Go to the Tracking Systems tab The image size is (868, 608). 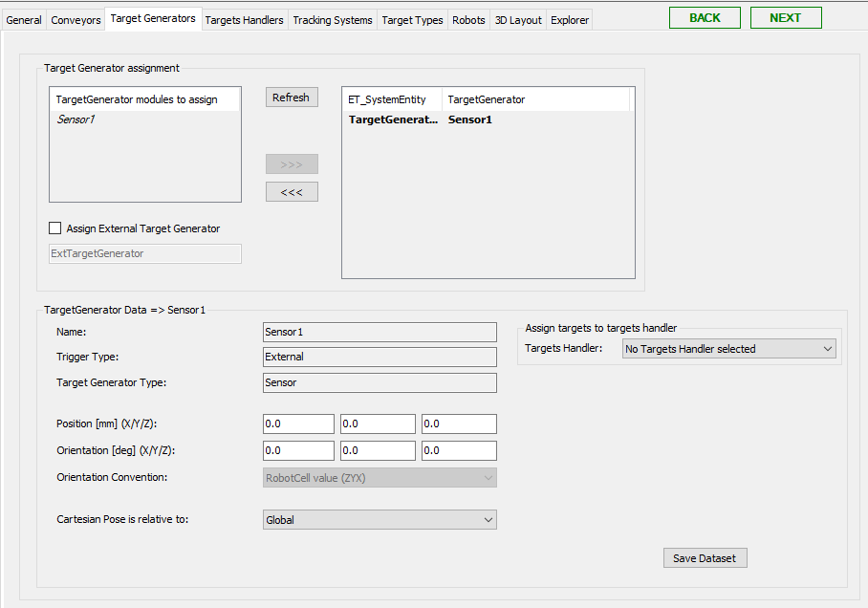click(x=333, y=20)
